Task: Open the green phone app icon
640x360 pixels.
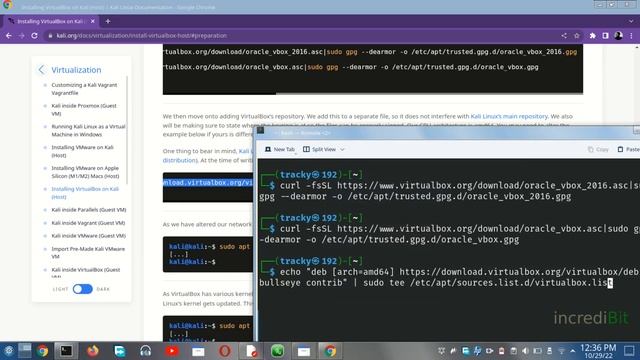Action: tap(278, 351)
